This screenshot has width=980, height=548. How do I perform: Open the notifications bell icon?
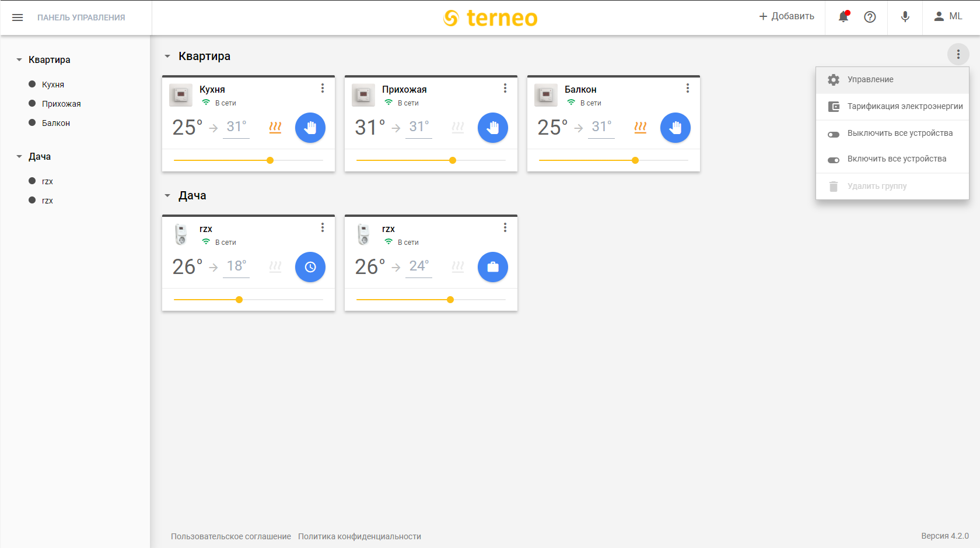(843, 17)
